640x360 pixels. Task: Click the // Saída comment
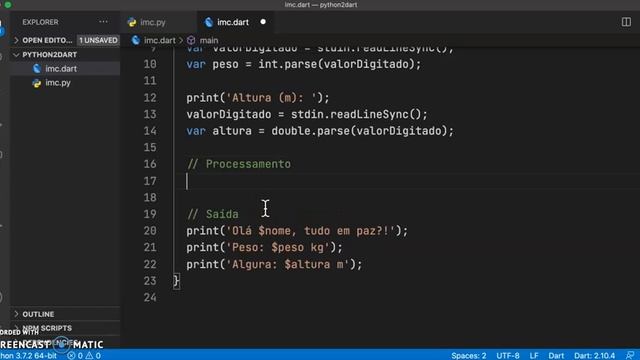tap(213, 214)
